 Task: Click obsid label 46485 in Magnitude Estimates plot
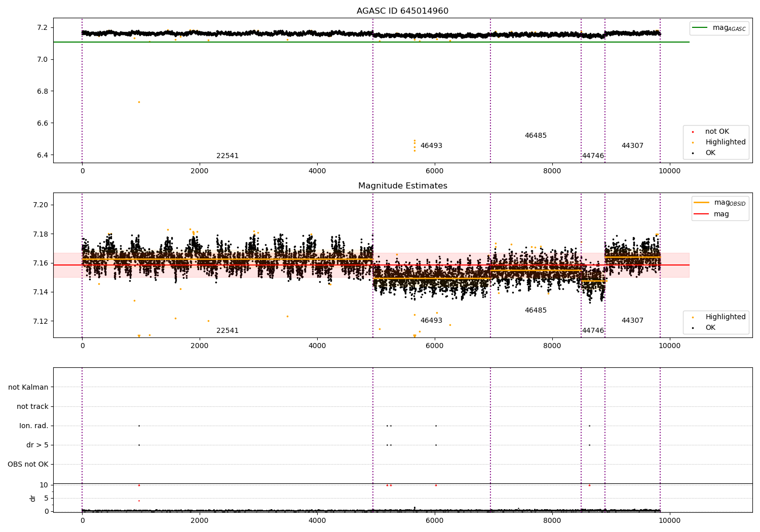pyautogui.click(x=536, y=311)
